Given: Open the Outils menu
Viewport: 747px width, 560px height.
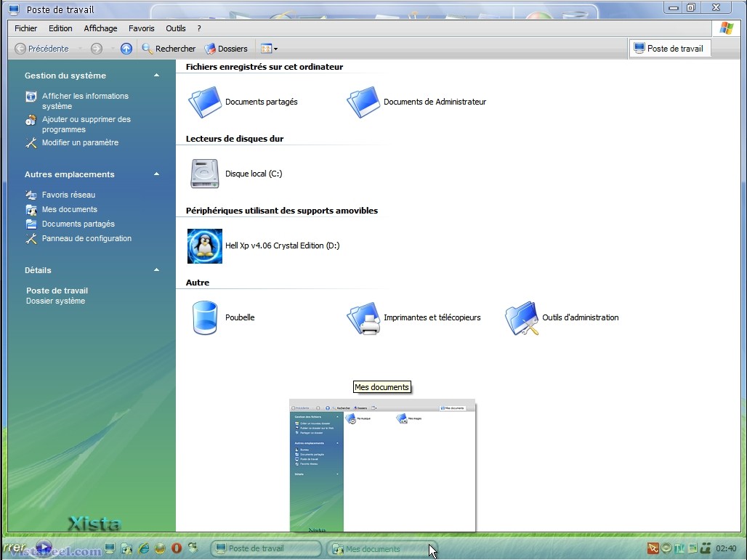Looking at the screenshot, I should [176, 28].
